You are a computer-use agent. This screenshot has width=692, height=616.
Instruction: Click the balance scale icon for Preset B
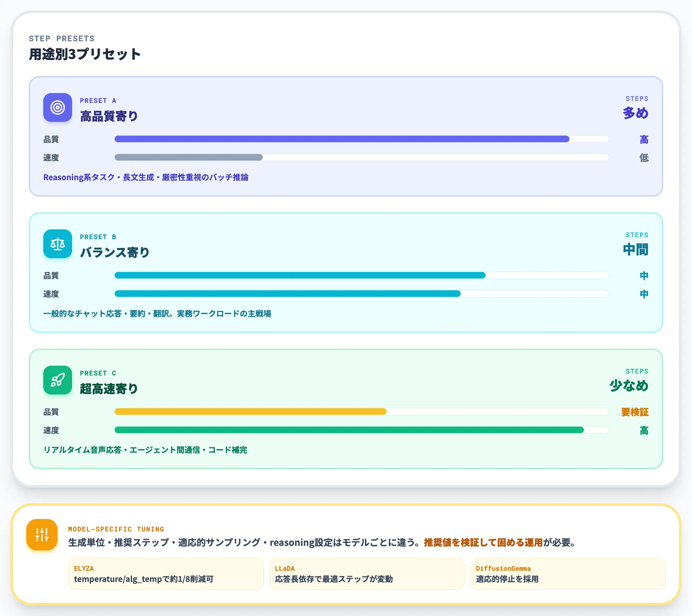(58, 244)
